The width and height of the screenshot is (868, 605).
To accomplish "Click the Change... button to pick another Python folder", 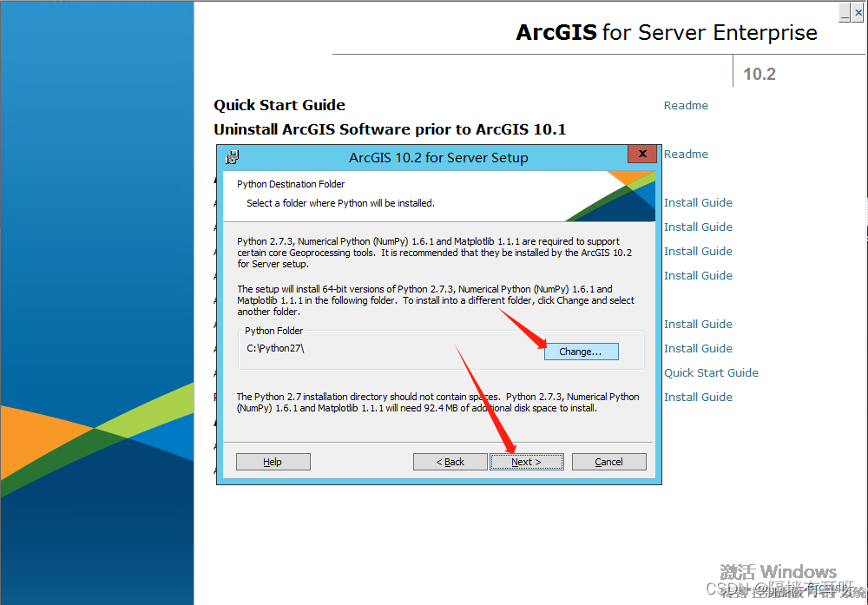I will click(582, 351).
